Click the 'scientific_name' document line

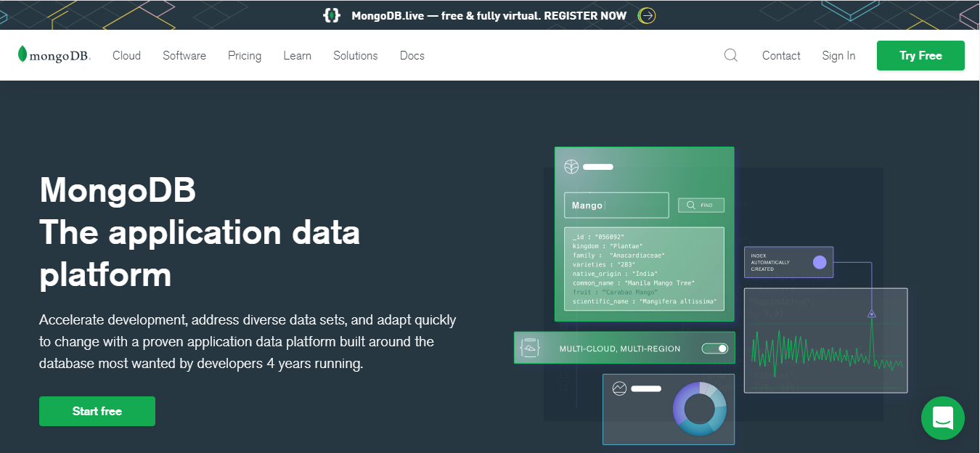point(645,301)
